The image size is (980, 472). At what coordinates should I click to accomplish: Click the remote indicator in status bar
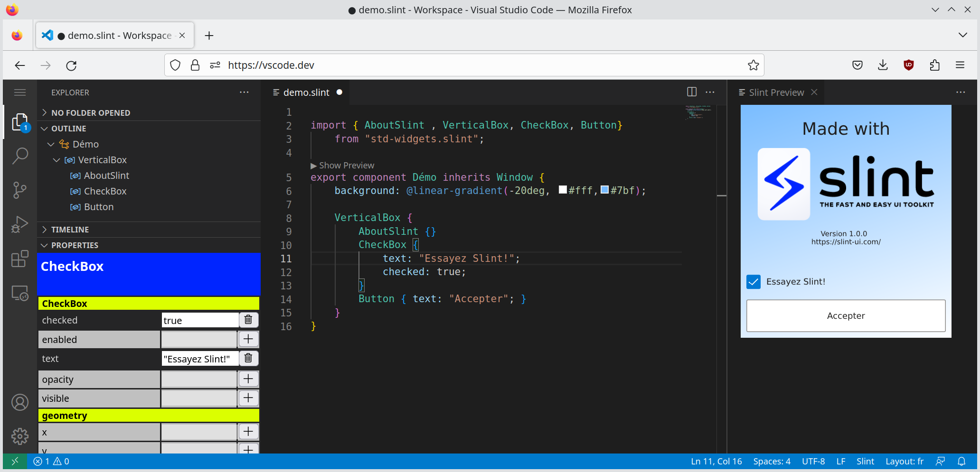[15, 461]
